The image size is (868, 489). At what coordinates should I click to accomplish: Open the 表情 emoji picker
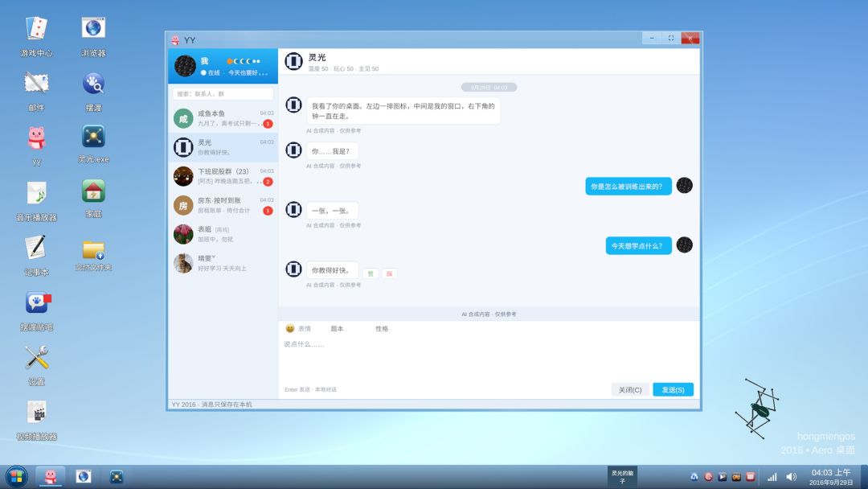click(x=298, y=328)
